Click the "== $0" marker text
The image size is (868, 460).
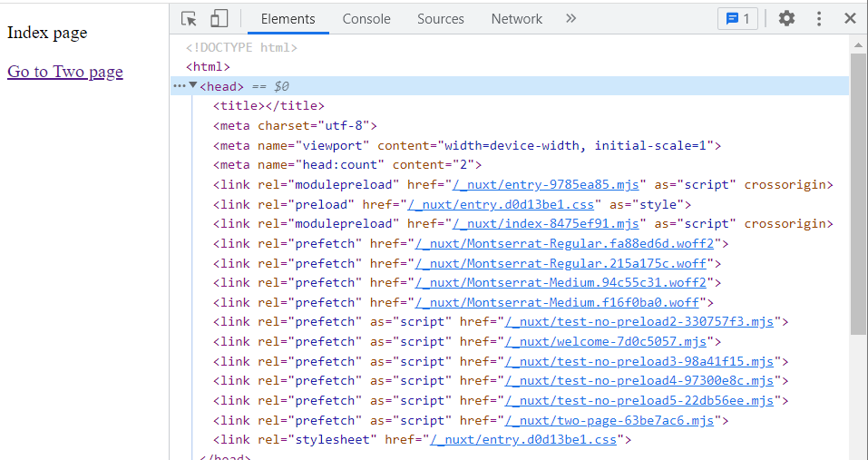[270, 86]
